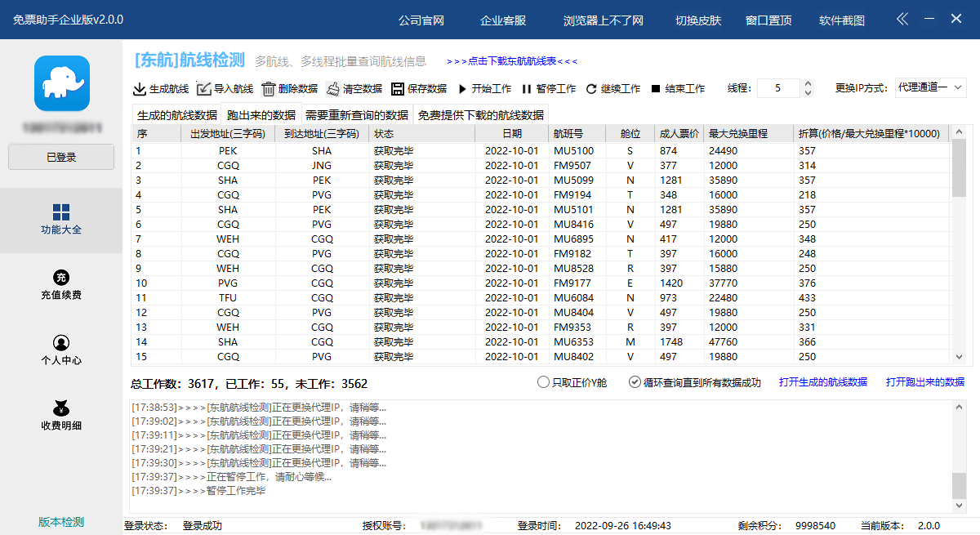The height and width of the screenshot is (535, 980).
Task: Click the 航班号 column header
Action: coord(577,134)
